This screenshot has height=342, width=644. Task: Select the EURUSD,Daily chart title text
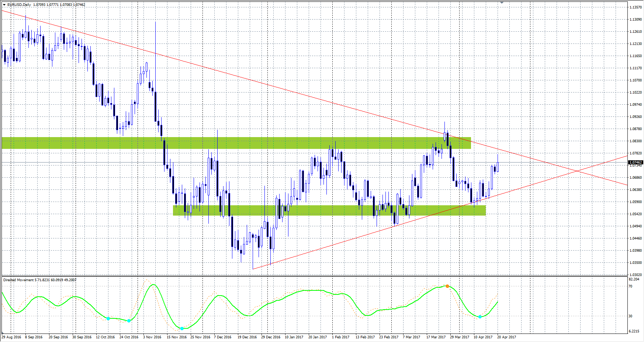[19, 5]
